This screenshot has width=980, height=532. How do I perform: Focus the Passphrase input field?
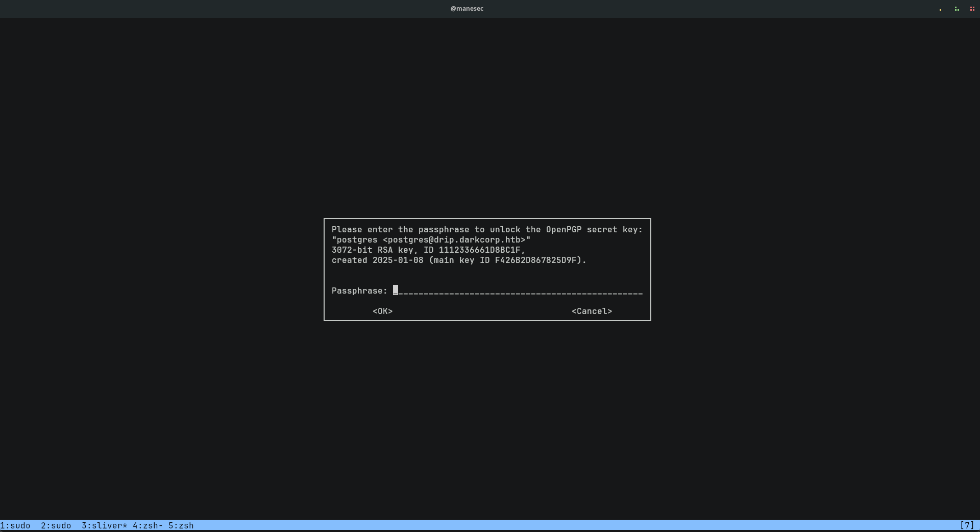point(518,291)
